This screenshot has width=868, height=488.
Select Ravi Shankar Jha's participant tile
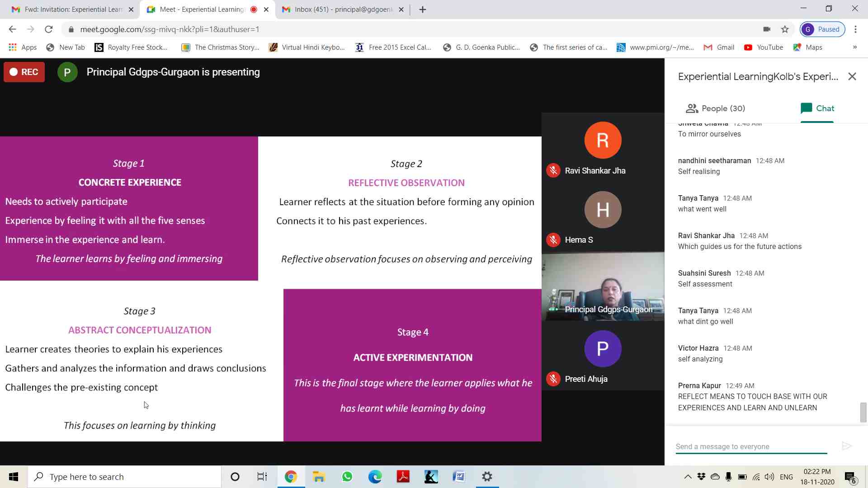(603, 148)
